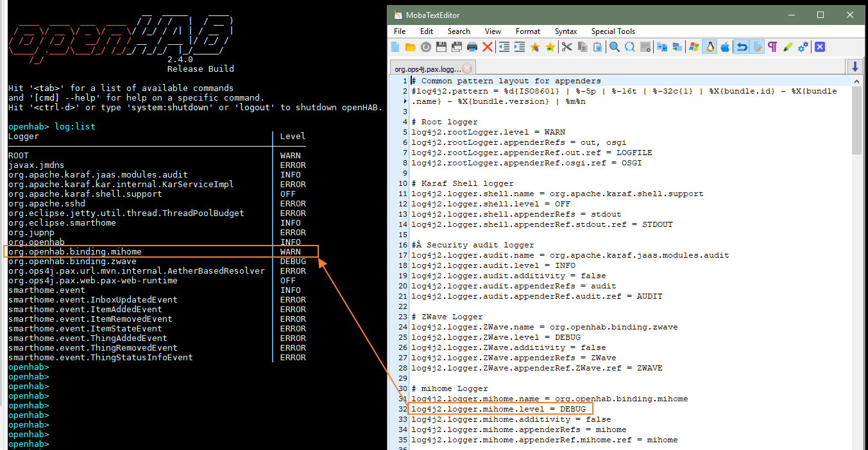
Task: Save the current log4j2 configuration file
Action: tap(440, 46)
